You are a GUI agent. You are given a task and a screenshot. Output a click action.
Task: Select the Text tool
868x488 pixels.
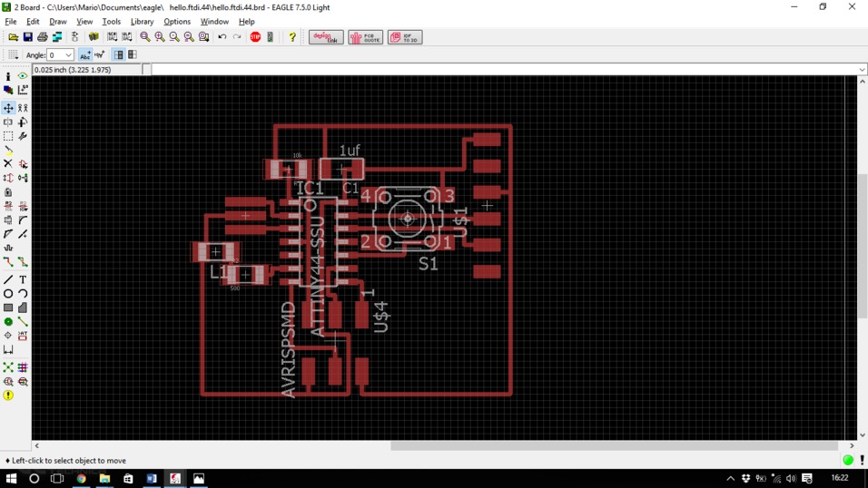23,280
